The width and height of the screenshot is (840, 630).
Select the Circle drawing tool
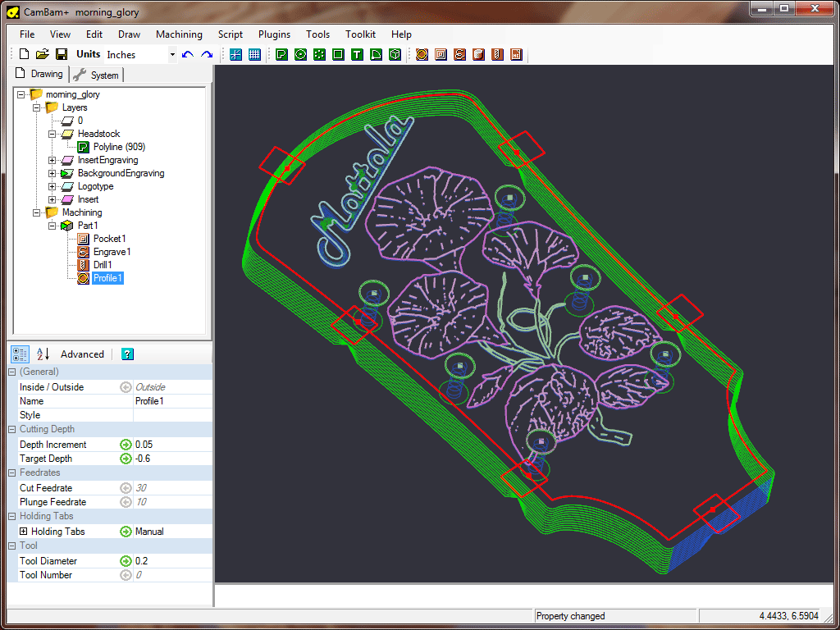[300, 55]
